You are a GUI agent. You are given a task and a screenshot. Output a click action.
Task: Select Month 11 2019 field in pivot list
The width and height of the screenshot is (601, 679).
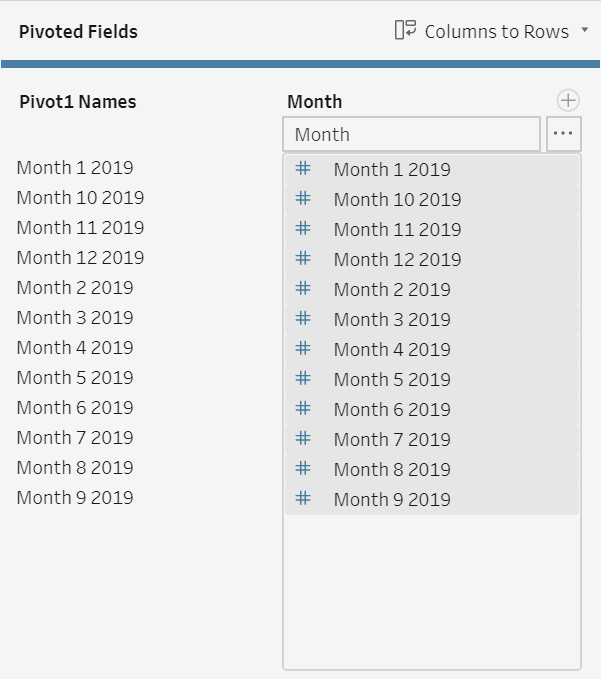pos(397,229)
